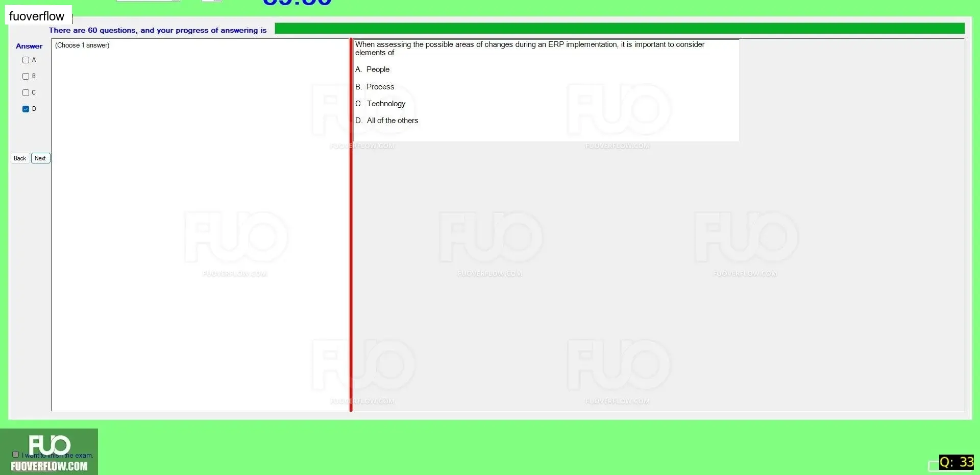The width and height of the screenshot is (980, 475).
Task: Click the red vertical panel splitter
Action: pyautogui.click(x=351, y=225)
